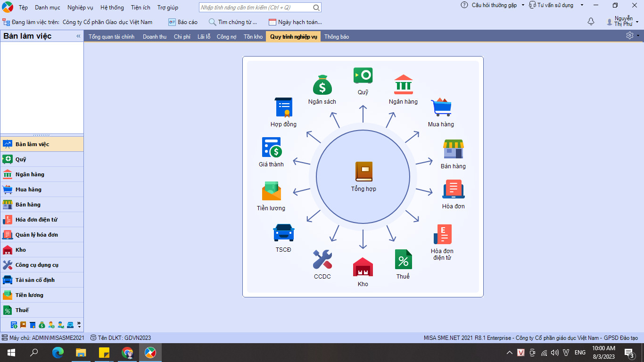The height and width of the screenshot is (362, 644).
Task: Open Microsoft Edge from the taskbar
Action: pos(58,352)
